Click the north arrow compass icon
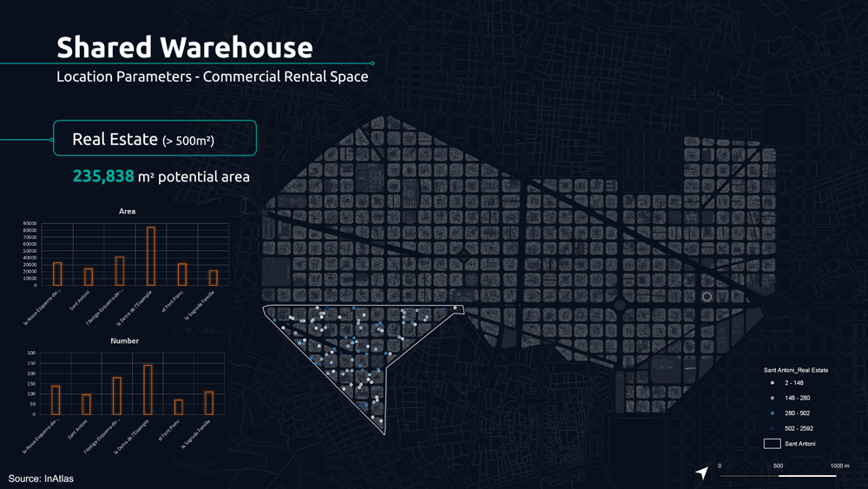Image resolution: width=868 pixels, height=489 pixels. coord(701,472)
